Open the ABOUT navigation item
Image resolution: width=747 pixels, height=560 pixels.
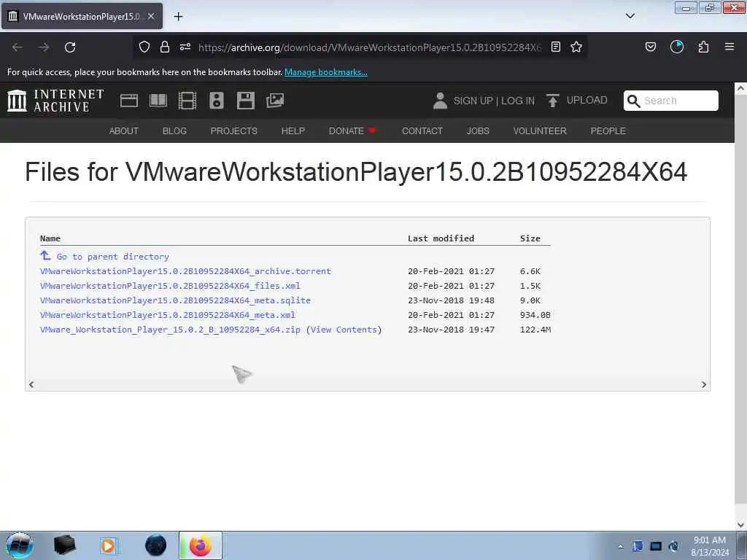tap(124, 131)
